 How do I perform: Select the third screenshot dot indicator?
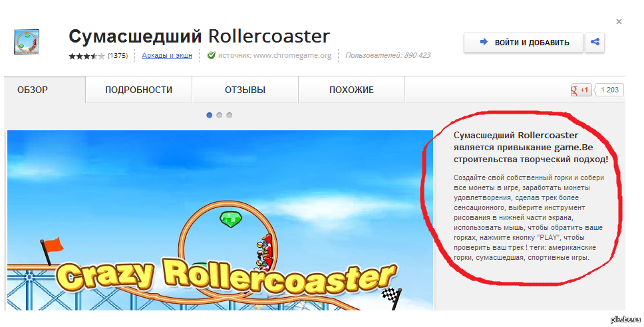[x=229, y=115]
